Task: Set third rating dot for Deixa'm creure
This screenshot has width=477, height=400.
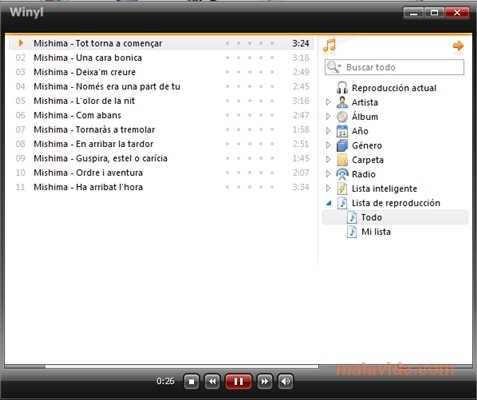Action: [x=250, y=72]
